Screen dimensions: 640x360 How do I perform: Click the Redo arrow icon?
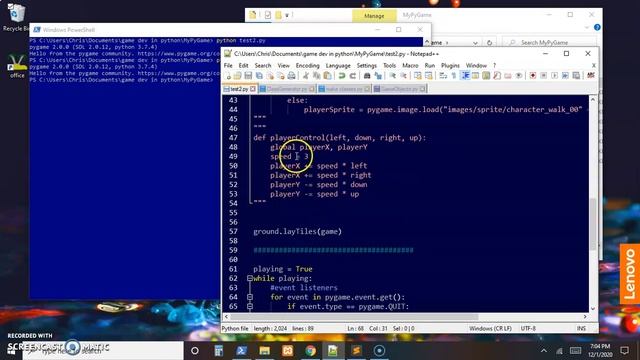pos(352,76)
